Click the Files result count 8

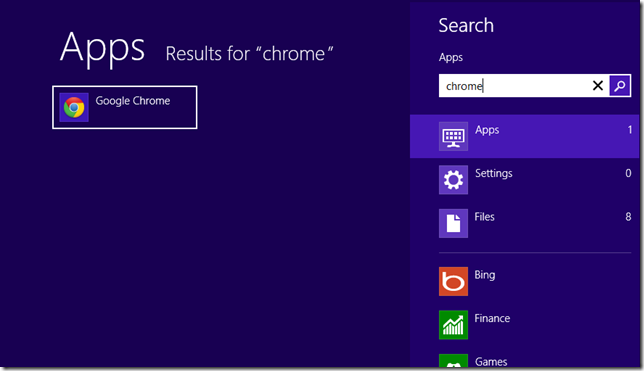628,217
